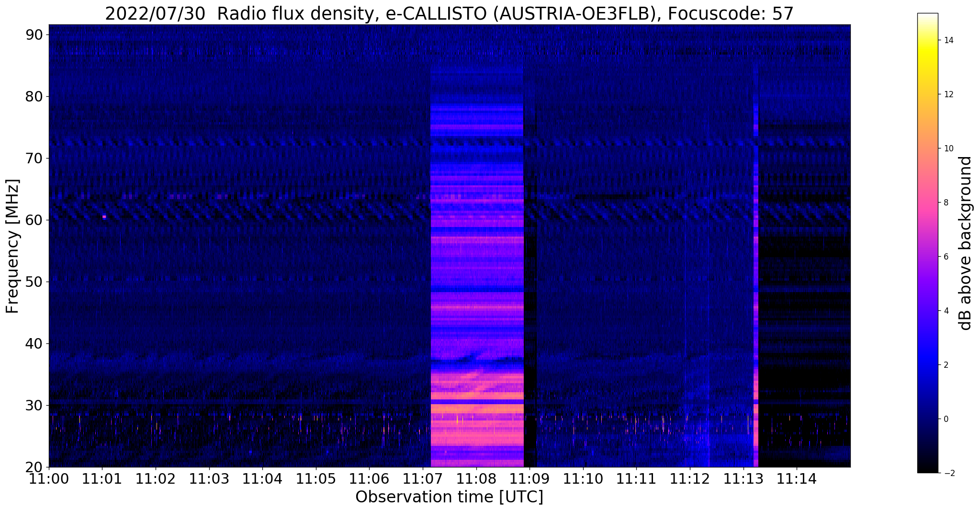
Task: Click the colorbar tick label 12
Action: (x=948, y=94)
